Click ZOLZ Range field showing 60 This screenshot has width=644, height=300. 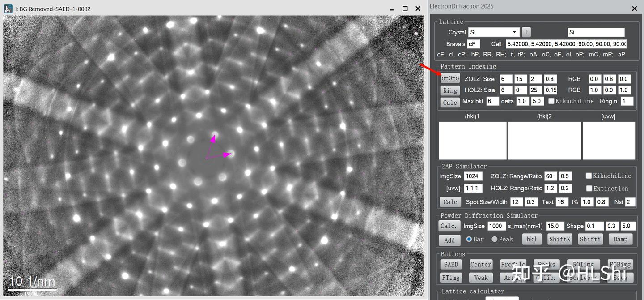[551, 176]
